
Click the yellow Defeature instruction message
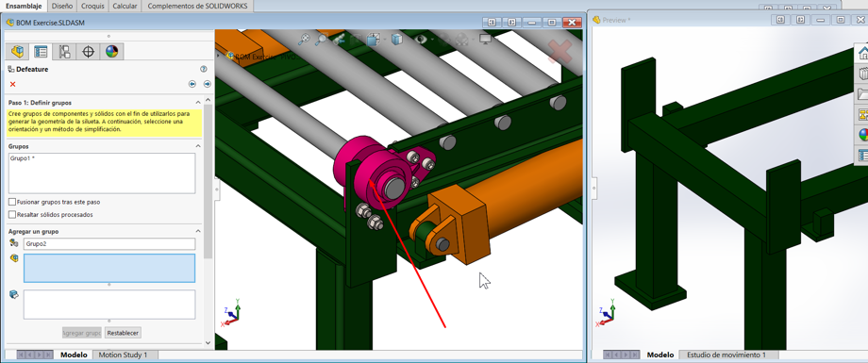(x=105, y=123)
